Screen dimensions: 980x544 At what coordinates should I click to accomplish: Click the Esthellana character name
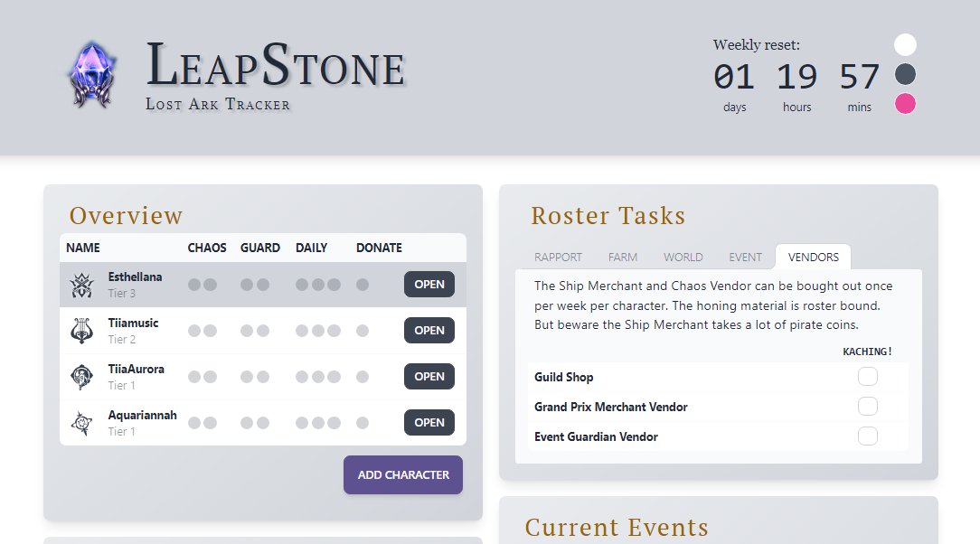point(135,277)
